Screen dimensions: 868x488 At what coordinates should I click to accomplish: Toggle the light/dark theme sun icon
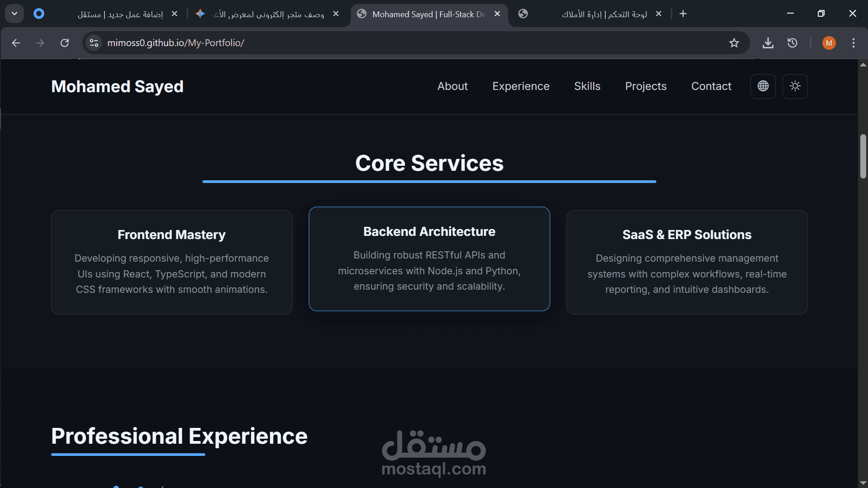tap(795, 86)
